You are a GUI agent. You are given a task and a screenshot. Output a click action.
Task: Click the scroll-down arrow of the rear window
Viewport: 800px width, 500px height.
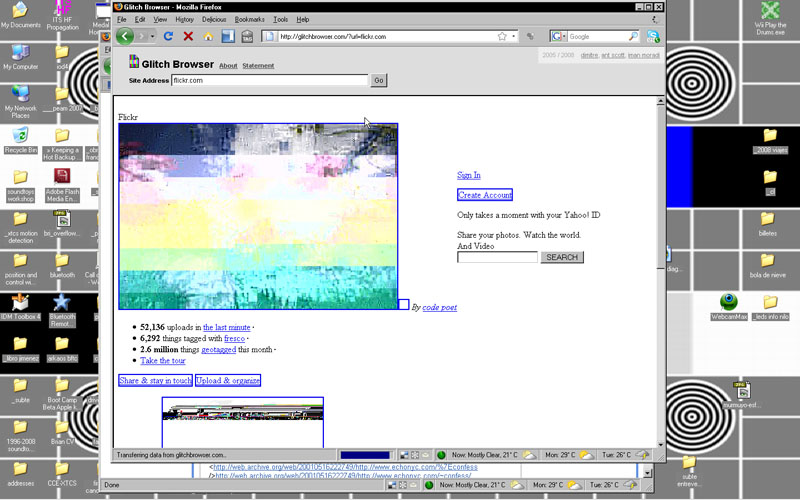coord(647,473)
